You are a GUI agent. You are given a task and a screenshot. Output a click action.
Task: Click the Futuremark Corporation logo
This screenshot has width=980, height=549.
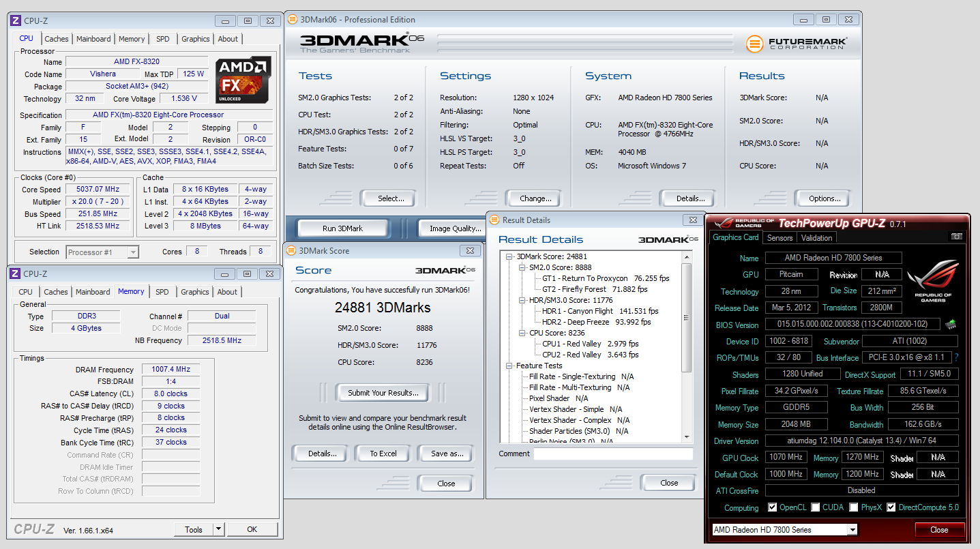pyautogui.click(x=797, y=44)
